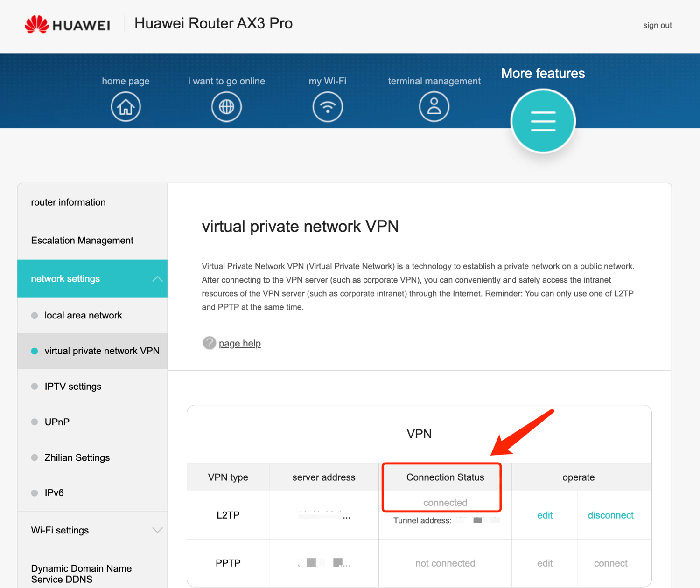Open router information menu item
The height and width of the screenshot is (588, 700).
68,202
